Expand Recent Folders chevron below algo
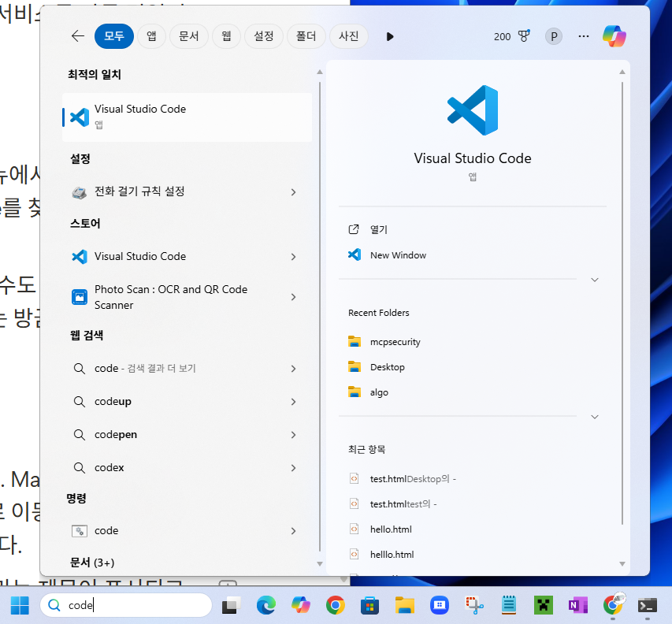 (595, 417)
